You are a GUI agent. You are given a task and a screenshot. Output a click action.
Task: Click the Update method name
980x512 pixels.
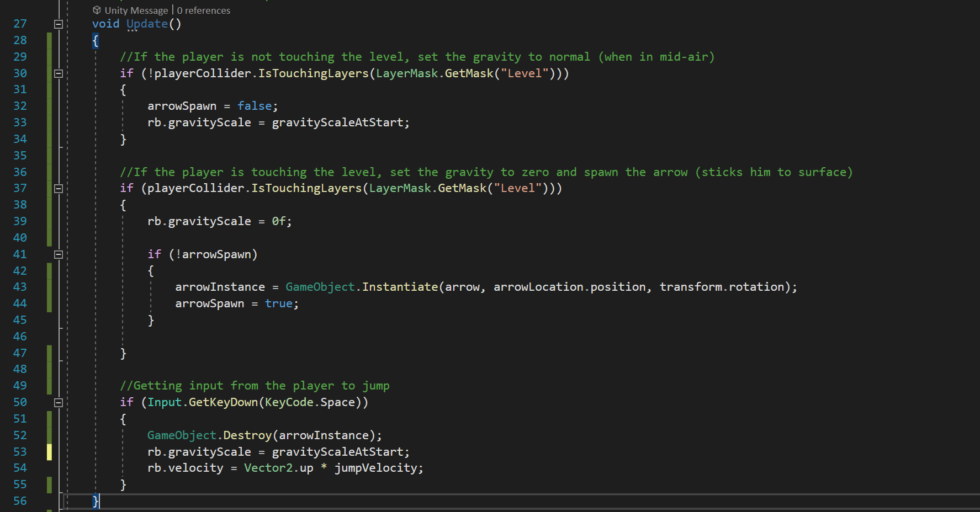(147, 24)
